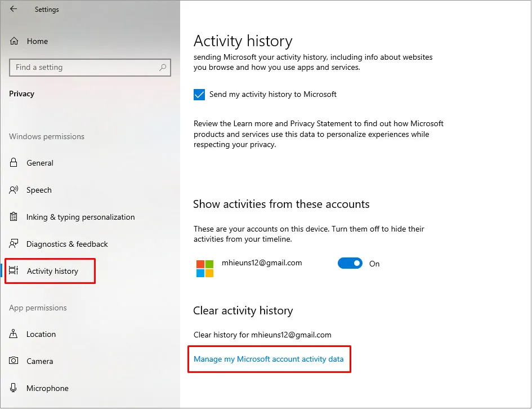Select the Location pin icon
The height and width of the screenshot is (409, 532).
14,334
